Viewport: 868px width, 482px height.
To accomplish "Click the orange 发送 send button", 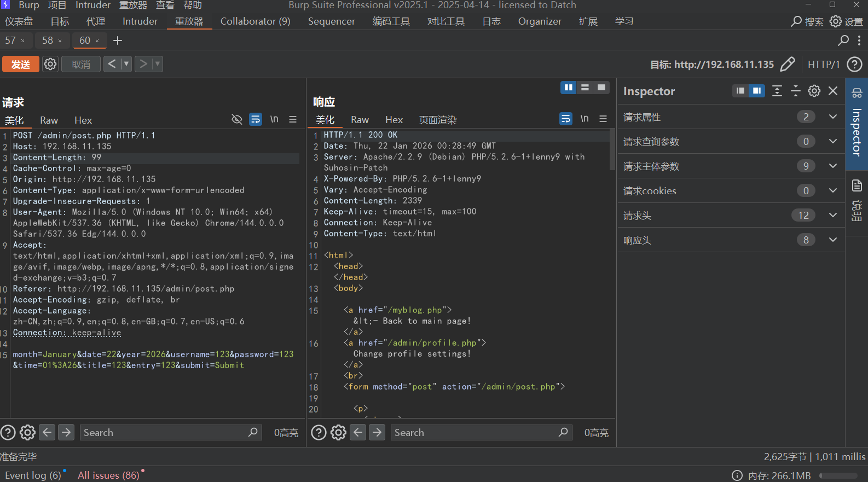I will (x=21, y=65).
